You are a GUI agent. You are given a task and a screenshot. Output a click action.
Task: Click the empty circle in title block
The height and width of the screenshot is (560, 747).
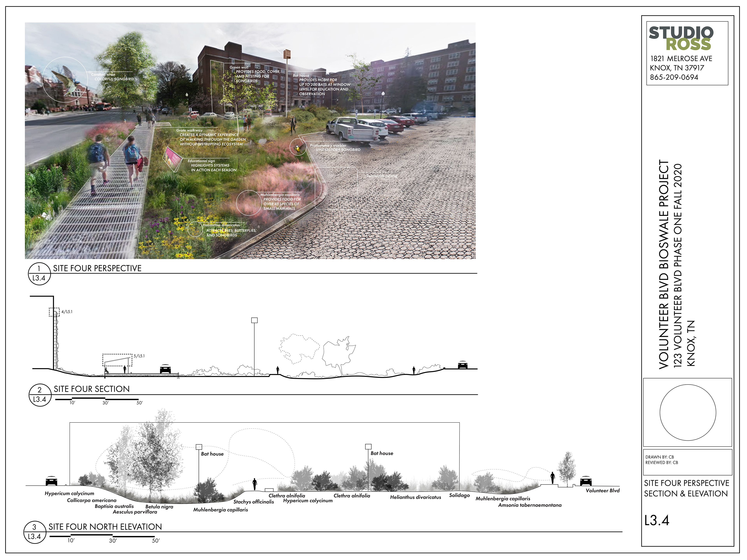tap(687, 412)
